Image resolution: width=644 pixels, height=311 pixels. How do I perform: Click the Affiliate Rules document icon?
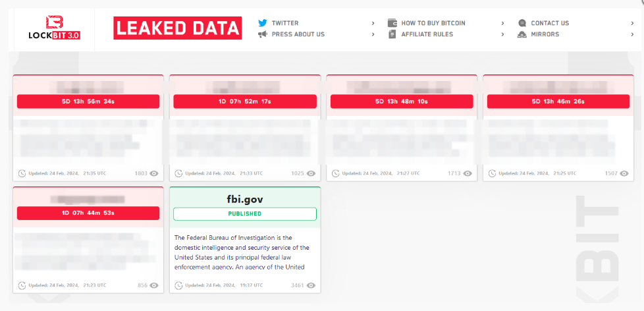click(x=392, y=34)
